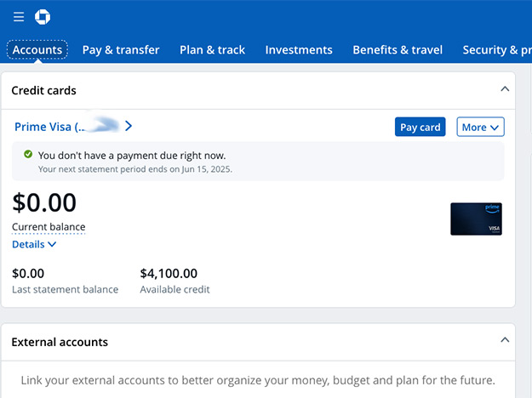This screenshot has width=532, height=398.
Task: Select the Accounts tab
Action: point(37,50)
